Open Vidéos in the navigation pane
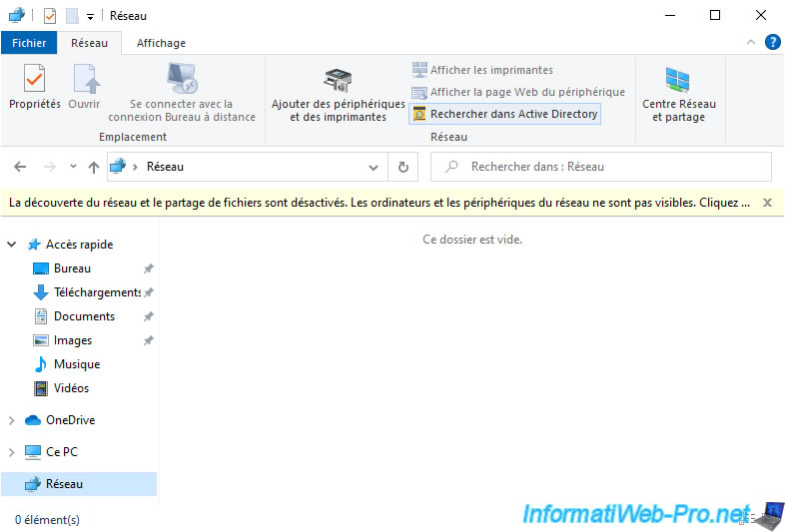The width and height of the screenshot is (785, 532). point(71,388)
